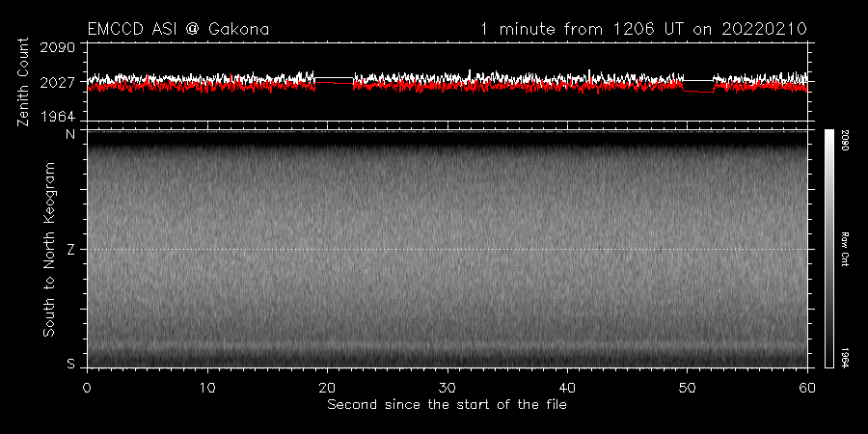Click the 20 tick label on time axis
Viewport: 868px width, 434px height.
327,388
